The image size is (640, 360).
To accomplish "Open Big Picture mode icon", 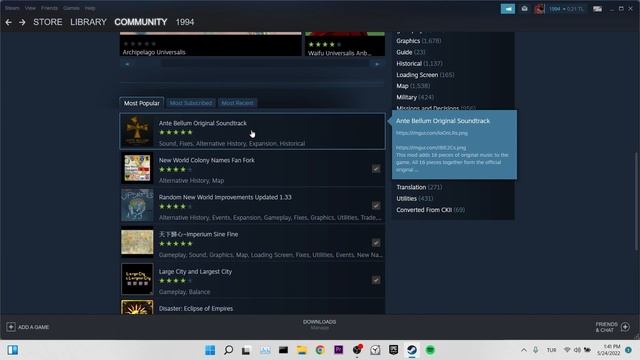I will coord(598,9).
